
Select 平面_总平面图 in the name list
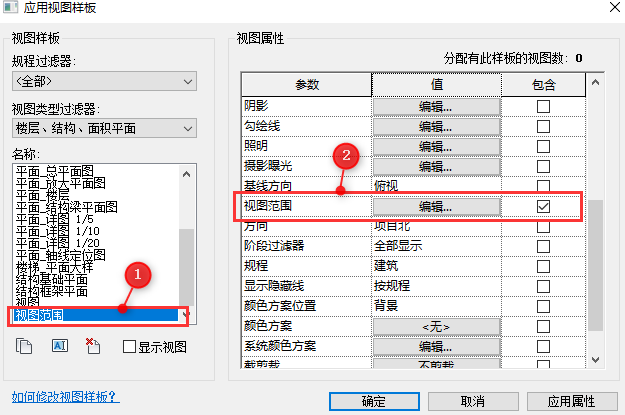point(55,171)
